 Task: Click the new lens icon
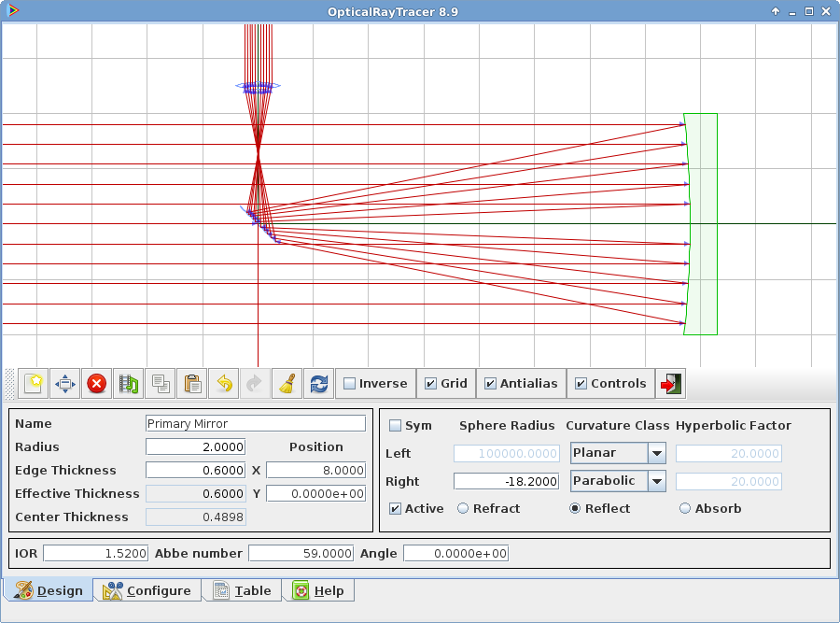coord(34,384)
